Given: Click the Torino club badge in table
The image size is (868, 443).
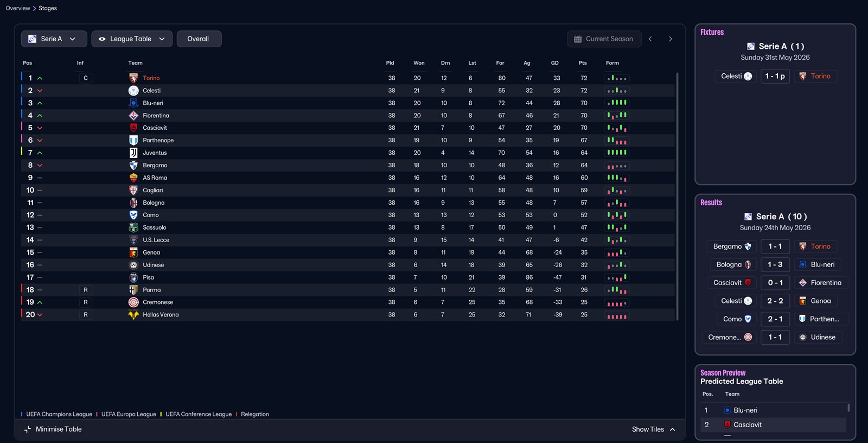Looking at the screenshot, I should (133, 78).
